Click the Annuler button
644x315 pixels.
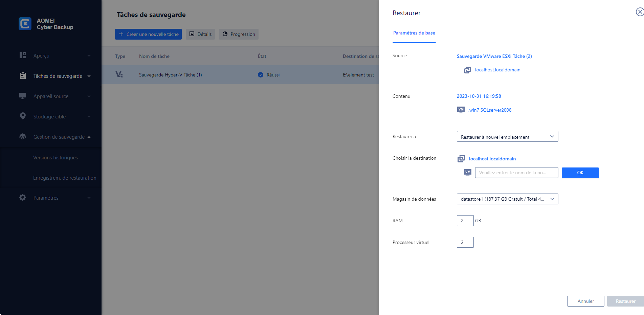coord(585,301)
